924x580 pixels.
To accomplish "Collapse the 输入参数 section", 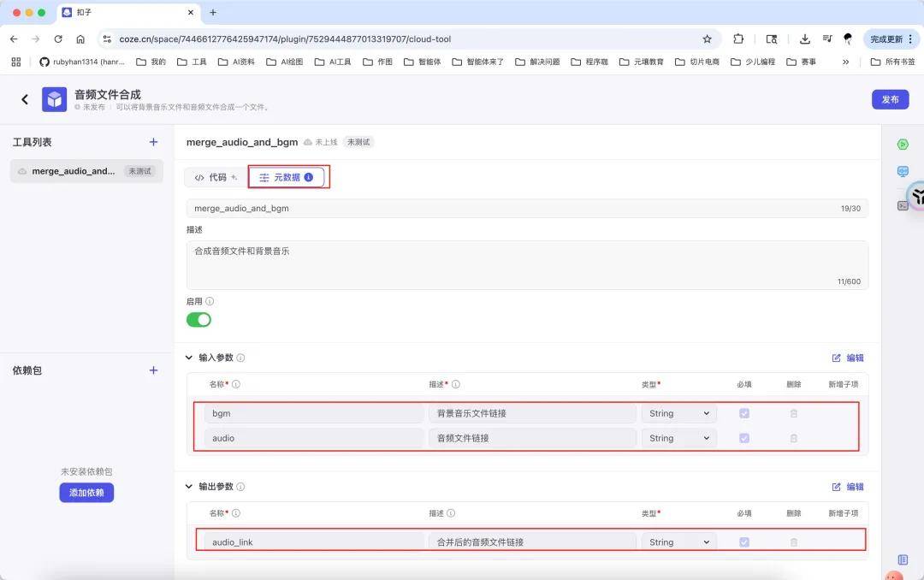I will (x=189, y=358).
